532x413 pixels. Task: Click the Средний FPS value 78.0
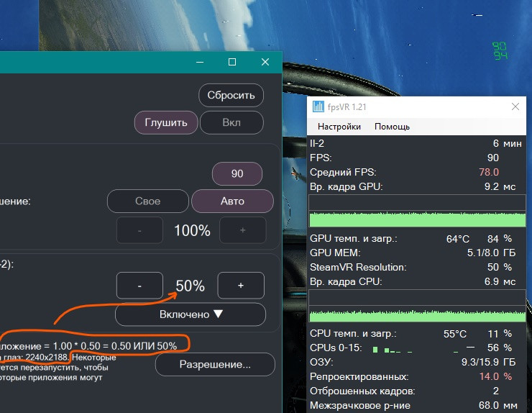click(489, 172)
